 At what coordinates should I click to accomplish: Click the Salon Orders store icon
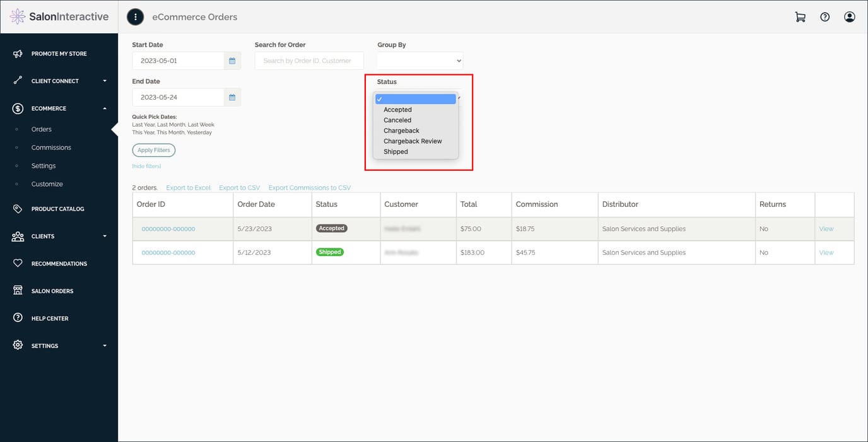tap(18, 291)
